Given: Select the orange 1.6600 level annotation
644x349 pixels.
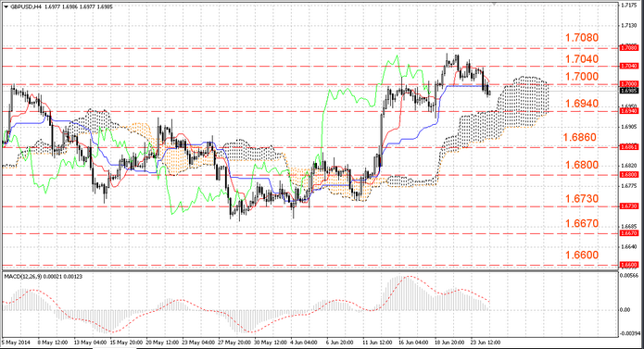Looking at the screenshot, I should [x=582, y=256].
